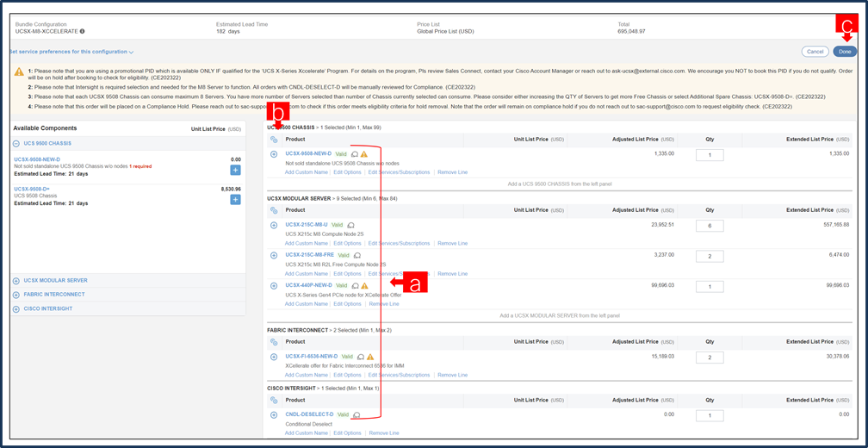Click group icon in CISCO INTERSIGHT header
Image resolution: width=868 pixels, height=448 pixels.
point(274,400)
